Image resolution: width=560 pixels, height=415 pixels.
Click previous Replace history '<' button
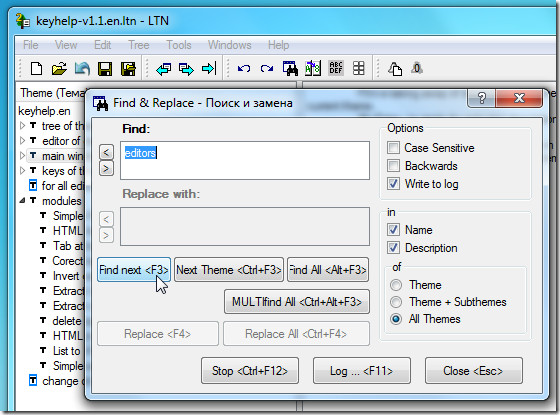coord(106,219)
